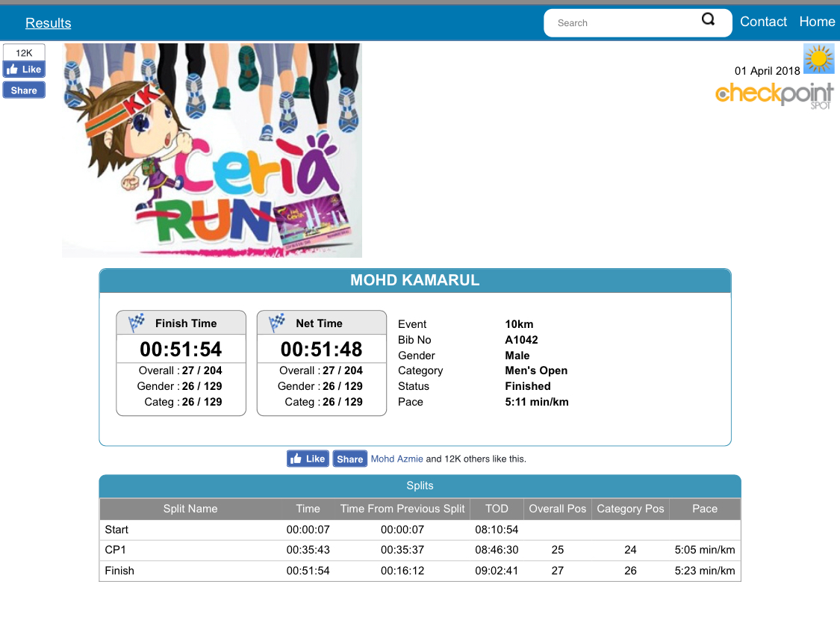The image size is (840, 617).
Task: Click the Time From Previous Split header
Action: 402,509
